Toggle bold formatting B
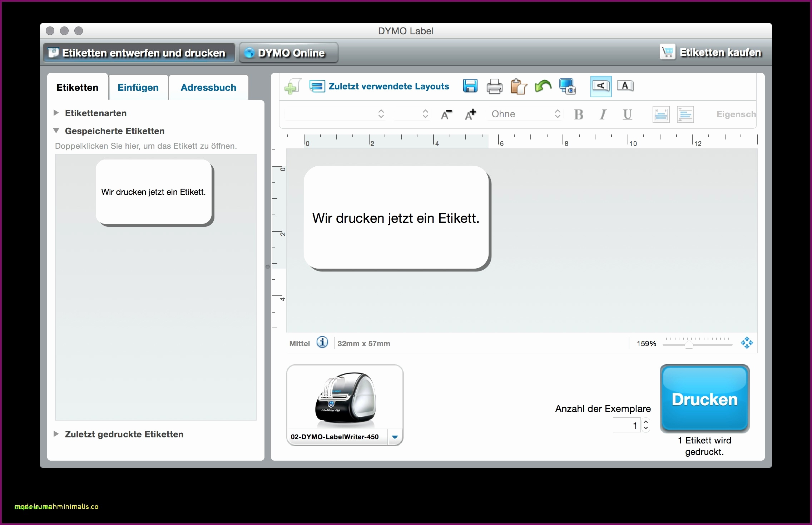The width and height of the screenshot is (812, 525). coord(578,114)
